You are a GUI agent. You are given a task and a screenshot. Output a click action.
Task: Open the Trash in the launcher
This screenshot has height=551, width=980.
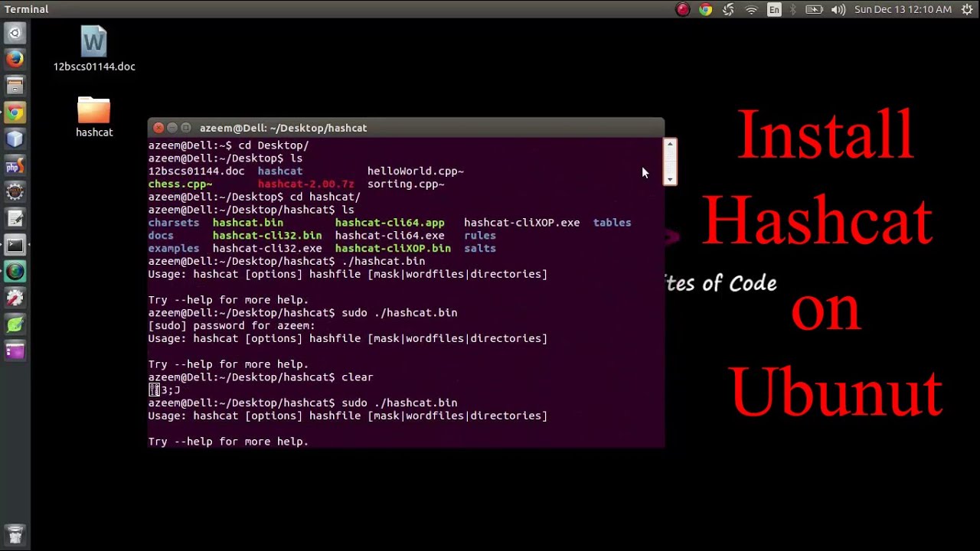[15, 533]
